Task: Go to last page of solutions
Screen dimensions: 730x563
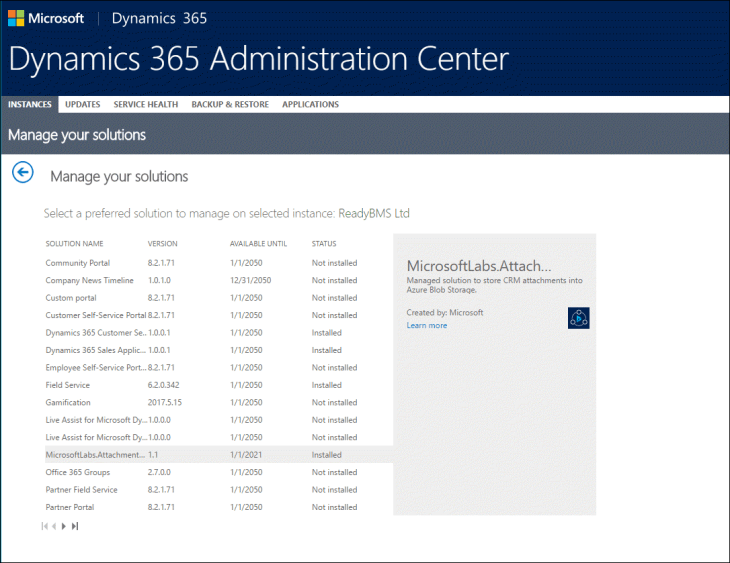Action: click(74, 526)
